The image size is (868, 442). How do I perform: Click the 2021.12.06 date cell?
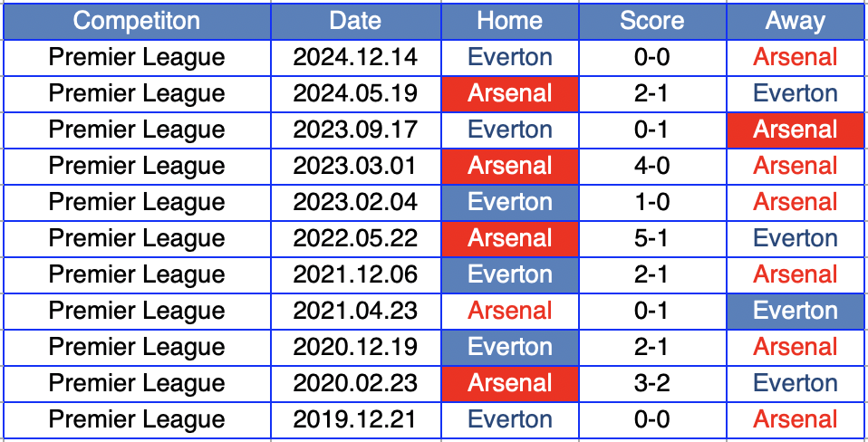coord(355,274)
